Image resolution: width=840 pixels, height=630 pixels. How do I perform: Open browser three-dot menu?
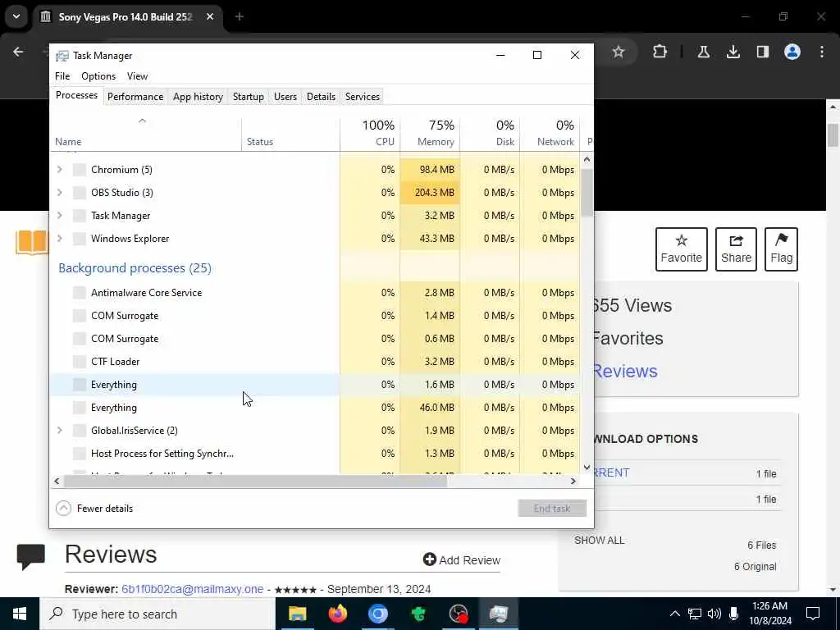click(822, 52)
